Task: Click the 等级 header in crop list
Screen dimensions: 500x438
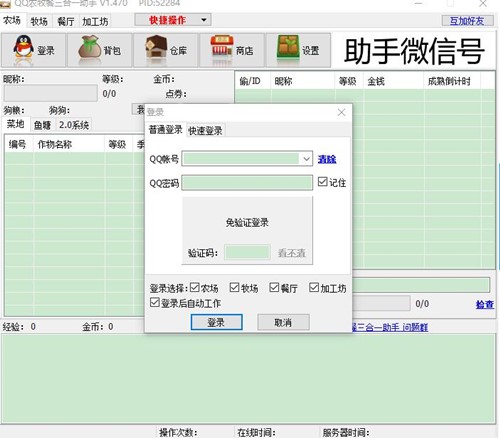Action: tap(119, 144)
